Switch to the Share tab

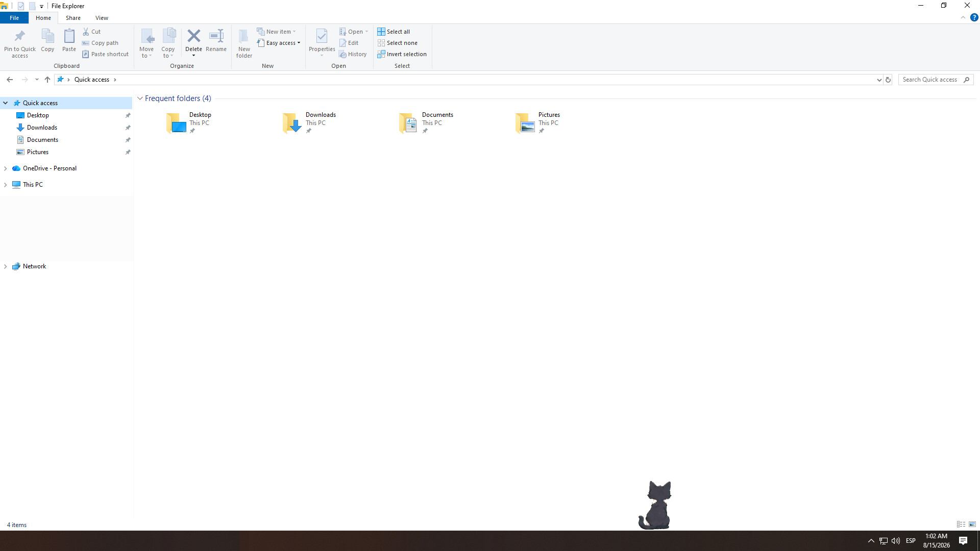(x=73, y=18)
